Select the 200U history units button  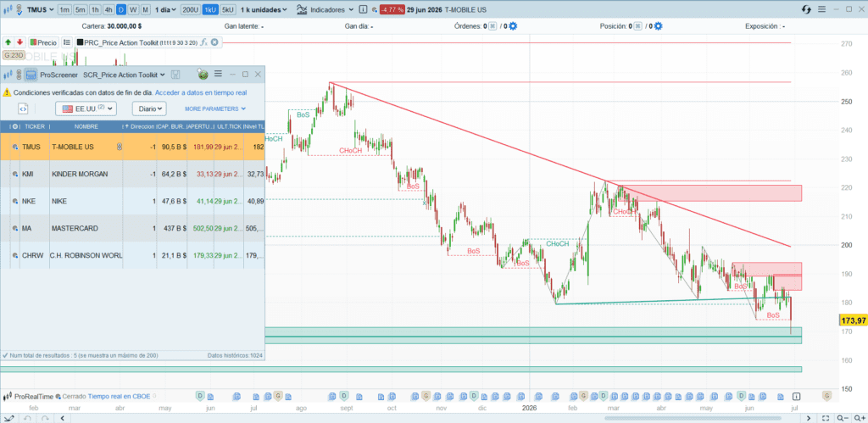[x=191, y=9]
